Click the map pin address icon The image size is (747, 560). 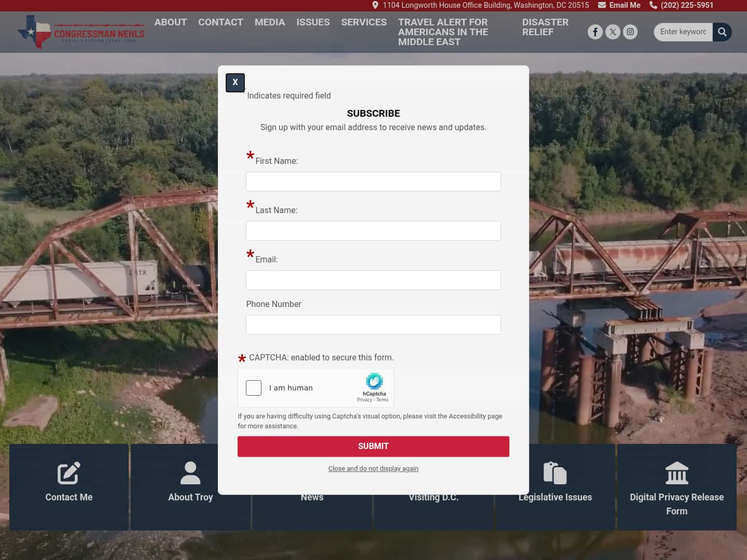pyautogui.click(x=375, y=5)
